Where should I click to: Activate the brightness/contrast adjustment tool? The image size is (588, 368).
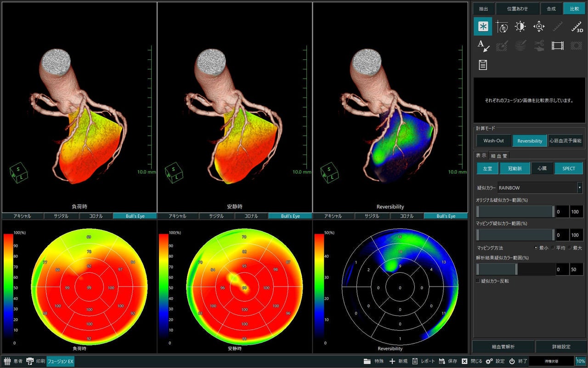(520, 27)
